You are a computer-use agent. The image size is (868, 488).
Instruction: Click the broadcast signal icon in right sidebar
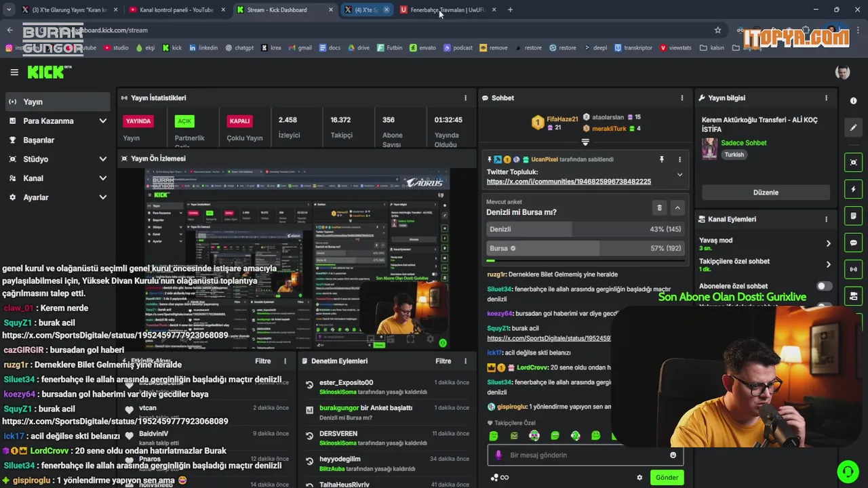(853, 269)
